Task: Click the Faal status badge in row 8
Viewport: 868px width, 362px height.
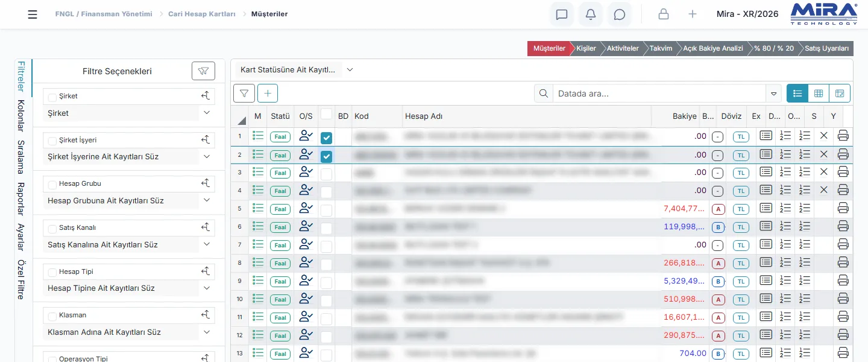Action: (280, 263)
